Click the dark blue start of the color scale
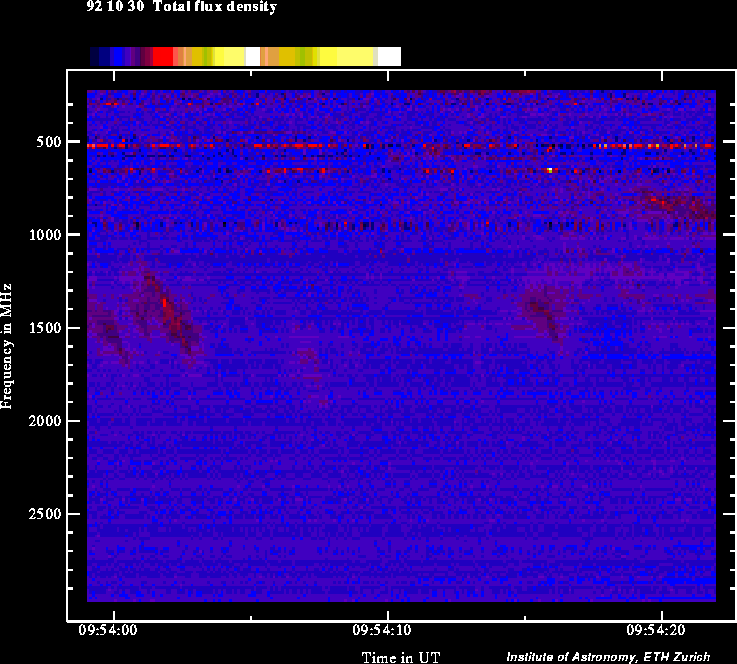This screenshot has height=664, width=737. [x=94, y=56]
